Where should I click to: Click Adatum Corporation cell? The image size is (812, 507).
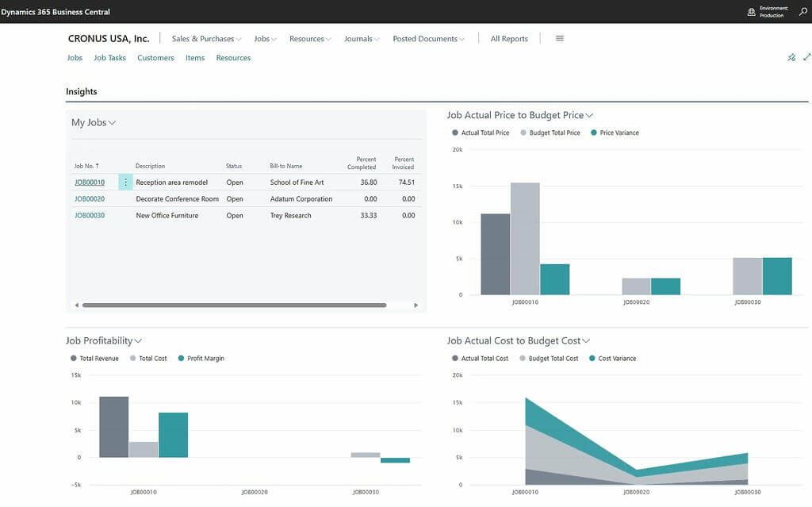(301, 199)
